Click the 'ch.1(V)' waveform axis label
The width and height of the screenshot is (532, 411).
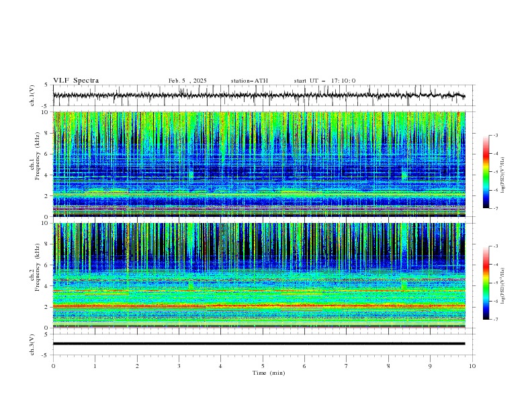pyautogui.click(x=32, y=95)
